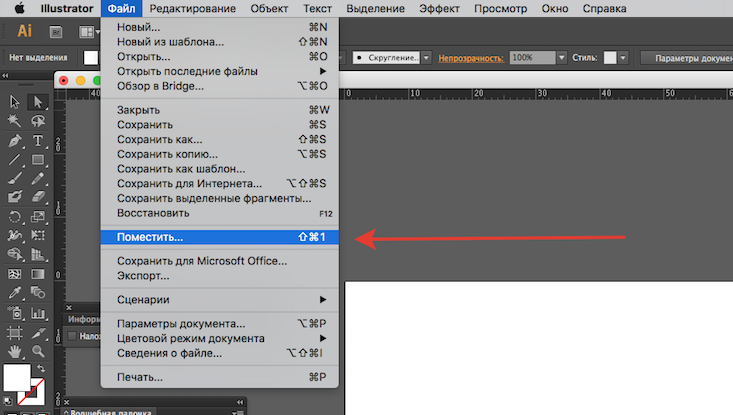
Task: Select the Perspective Grid tool
Action: coord(38,254)
